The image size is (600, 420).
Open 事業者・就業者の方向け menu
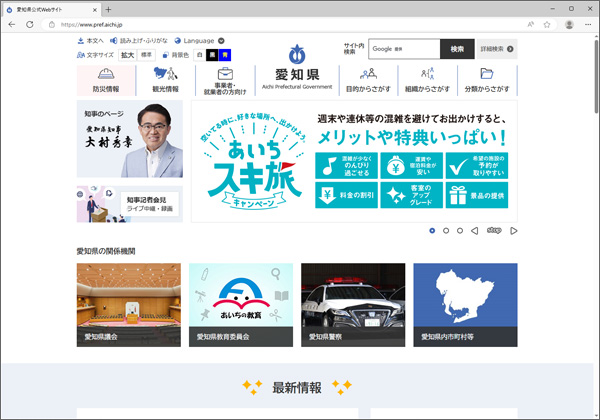click(225, 80)
